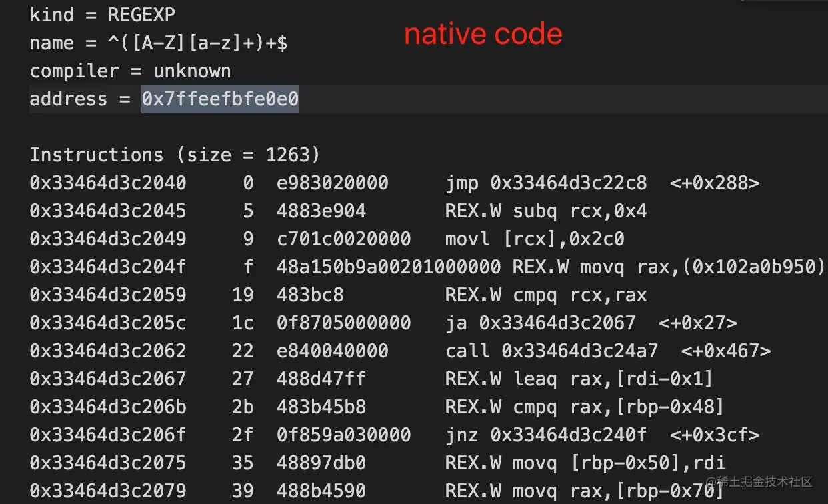Click address 0x33464d3c2045
Image resolution: width=828 pixels, height=504 pixels.
click(108, 211)
